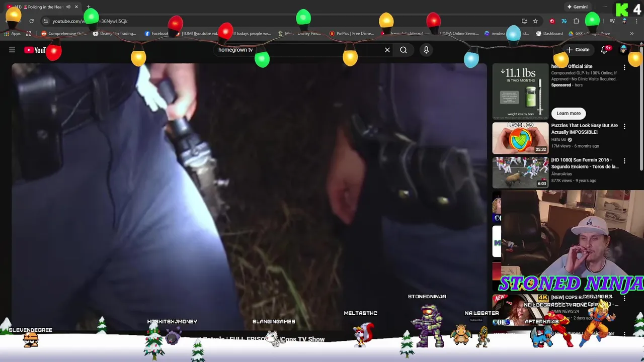Open the Puzzles That Look Easy title

pyautogui.click(x=584, y=129)
